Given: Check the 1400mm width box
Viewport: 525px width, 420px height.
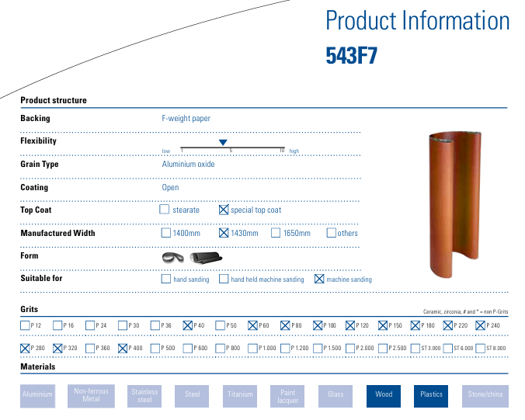Looking at the screenshot, I should (165, 233).
